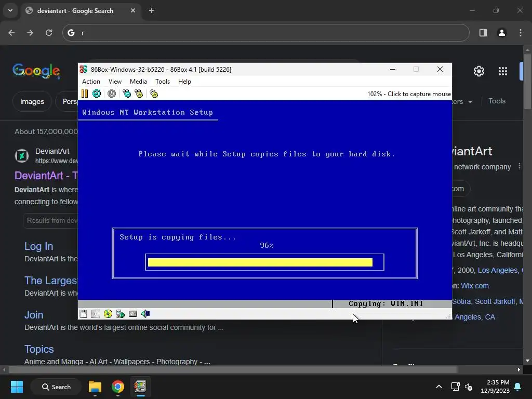This screenshot has height=399, width=532.
Task: Go back in Chrome
Action: point(11,33)
